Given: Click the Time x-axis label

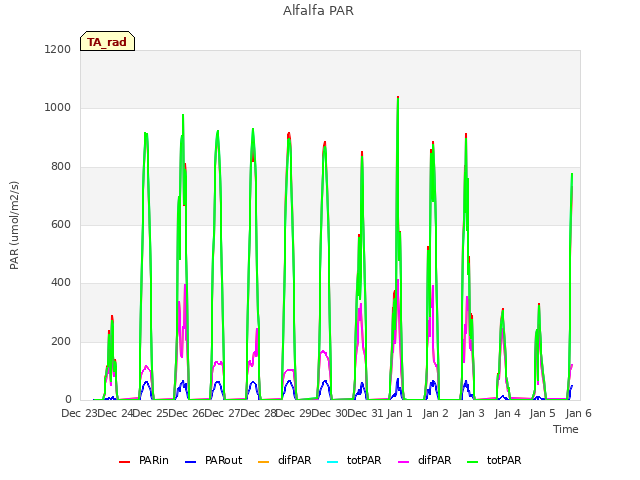Looking at the screenshot, I should [x=566, y=429].
